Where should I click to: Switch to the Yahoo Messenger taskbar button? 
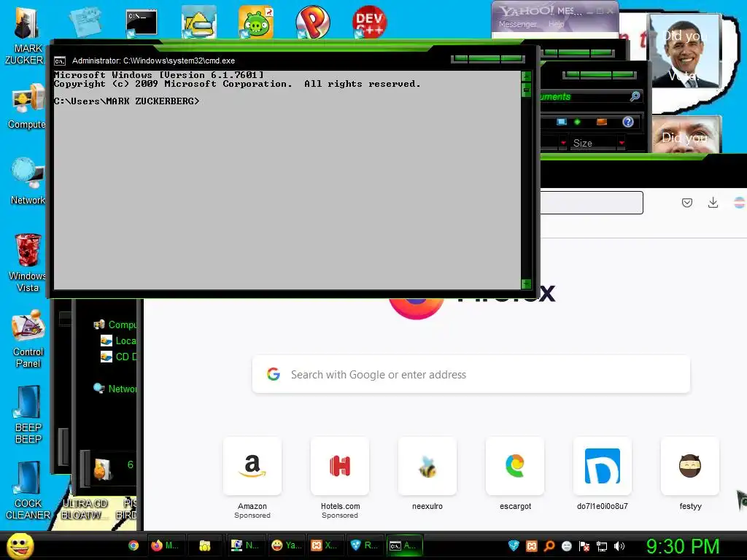pos(287,545)
